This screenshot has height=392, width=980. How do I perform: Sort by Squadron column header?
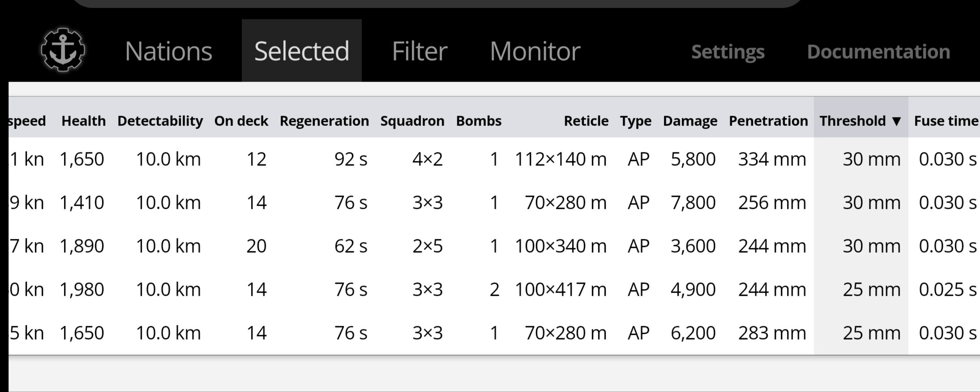tap(412, 121)
